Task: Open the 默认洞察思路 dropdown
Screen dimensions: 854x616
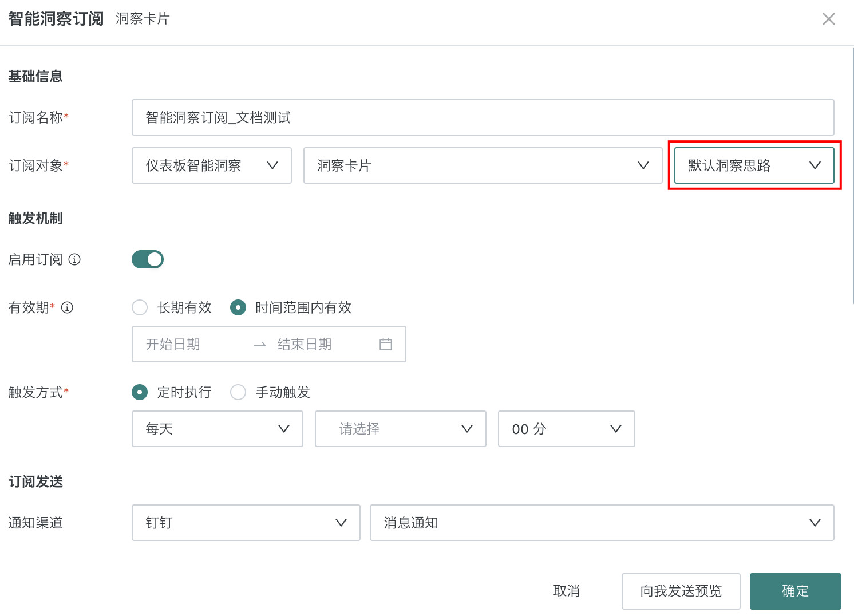Action: click(754, 165)
